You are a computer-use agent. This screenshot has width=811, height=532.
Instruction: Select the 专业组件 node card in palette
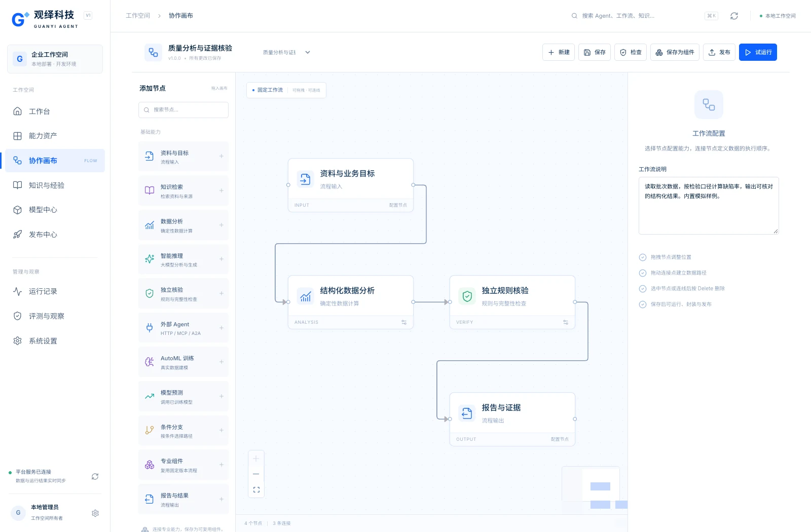coord(183,465)
